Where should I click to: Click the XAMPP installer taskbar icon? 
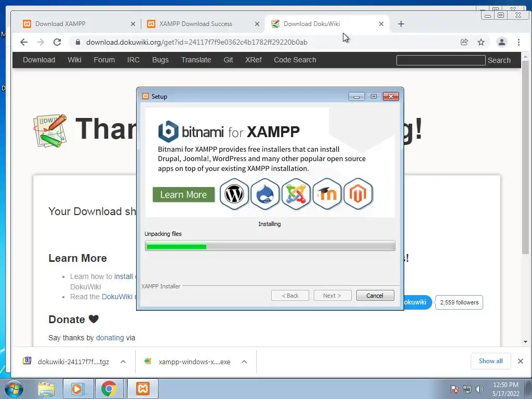(x=143, y=389)
